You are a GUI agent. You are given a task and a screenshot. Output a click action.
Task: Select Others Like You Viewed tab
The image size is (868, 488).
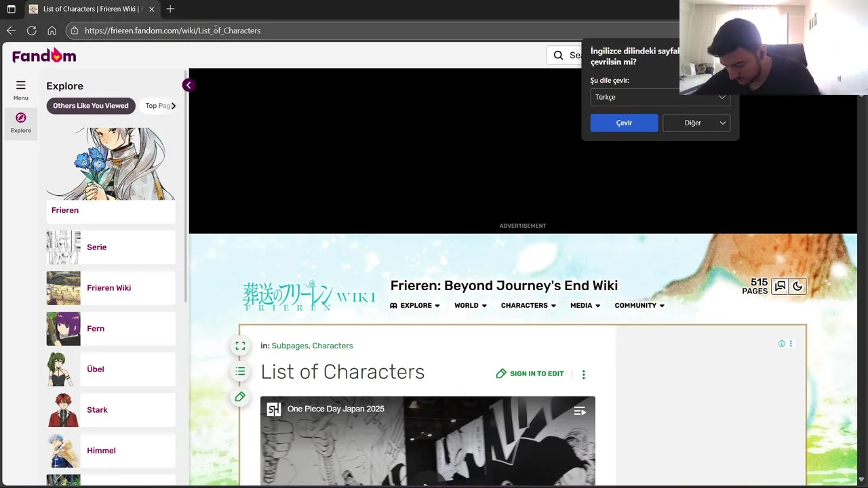pos(91,106)
